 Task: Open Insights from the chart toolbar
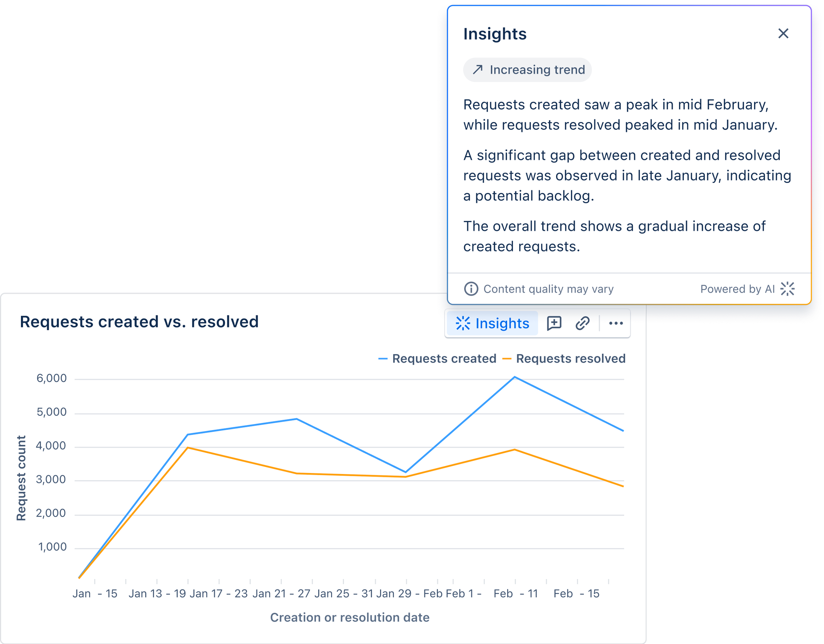(x=492, y=323)
